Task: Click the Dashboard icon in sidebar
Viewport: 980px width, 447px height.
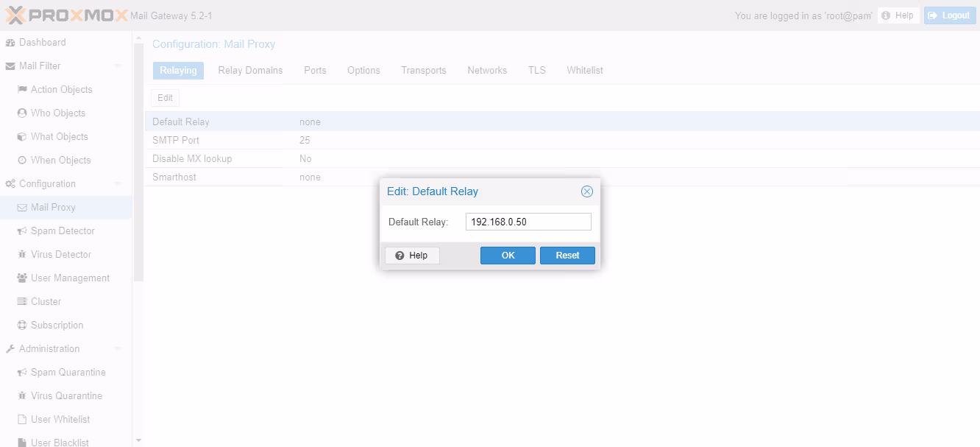Action: [10, 43]
